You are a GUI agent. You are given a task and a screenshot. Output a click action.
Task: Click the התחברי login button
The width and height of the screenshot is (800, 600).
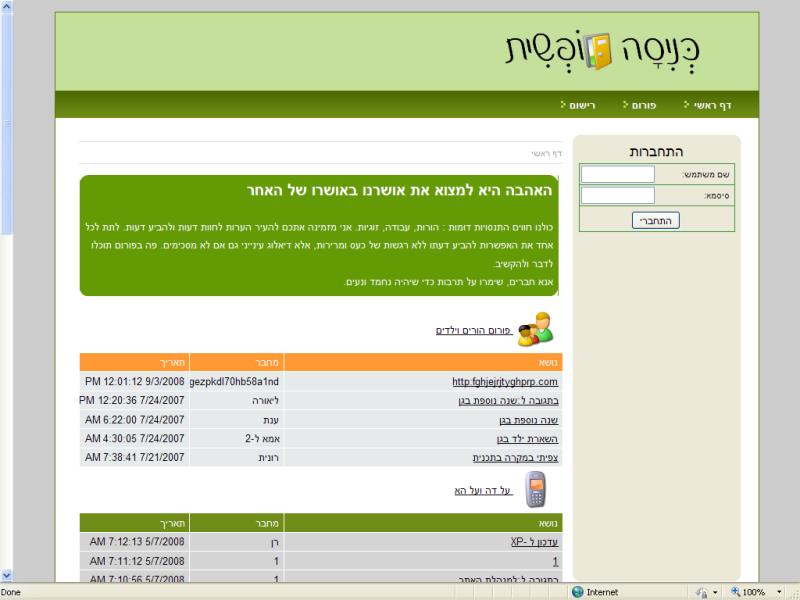click(x=656, y=220)
